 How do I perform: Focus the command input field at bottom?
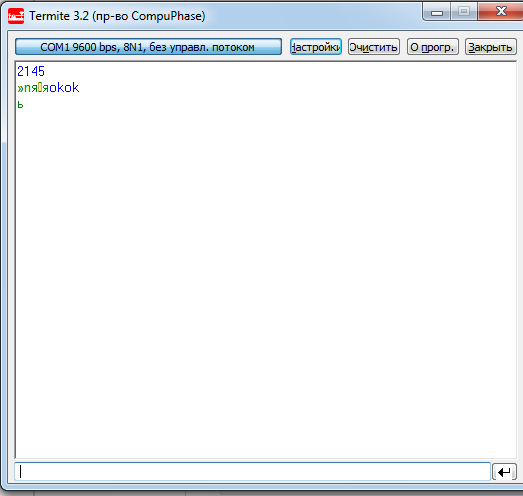coord(252,472)
